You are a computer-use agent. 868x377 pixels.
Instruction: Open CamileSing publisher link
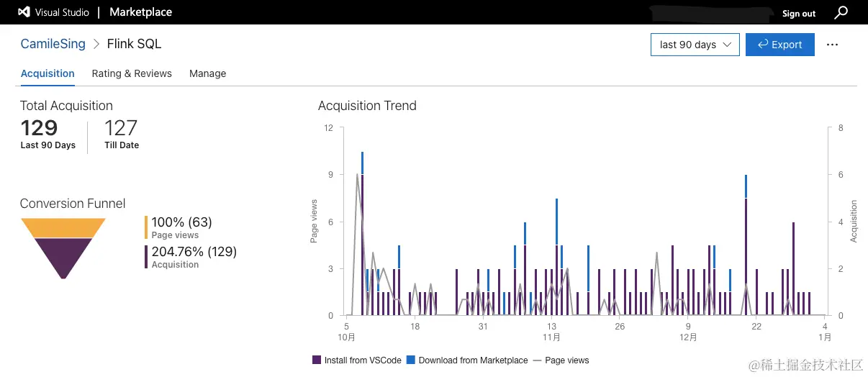click(53, 44)
